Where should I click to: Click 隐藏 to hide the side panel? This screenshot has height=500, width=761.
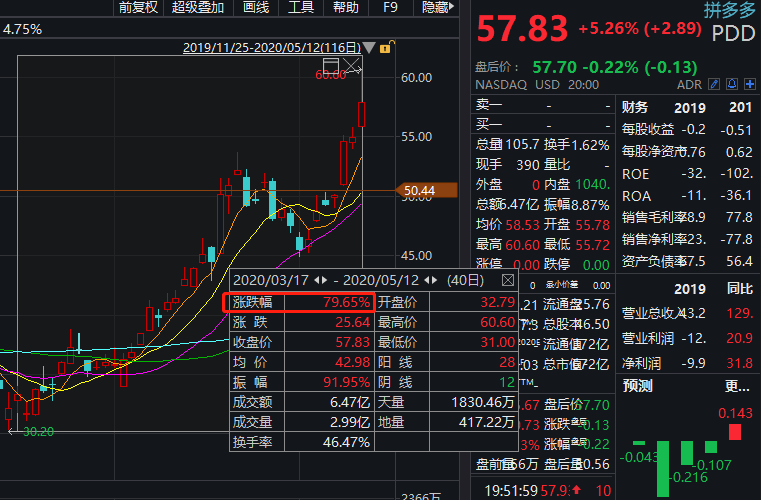(x=437, y=7)
